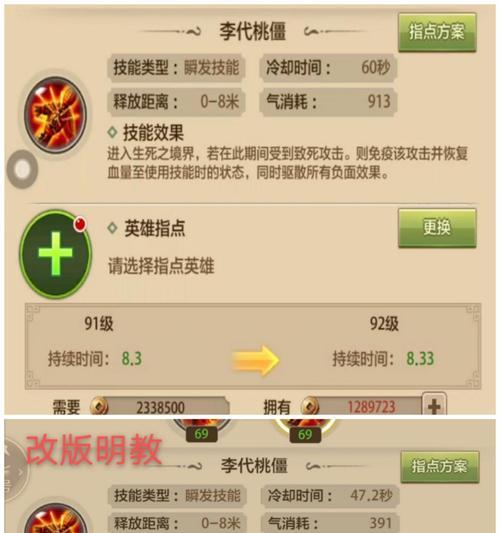Select the left skill icon with level 69
The width and height of the screenshot is (500, 533).
[201, 430]
